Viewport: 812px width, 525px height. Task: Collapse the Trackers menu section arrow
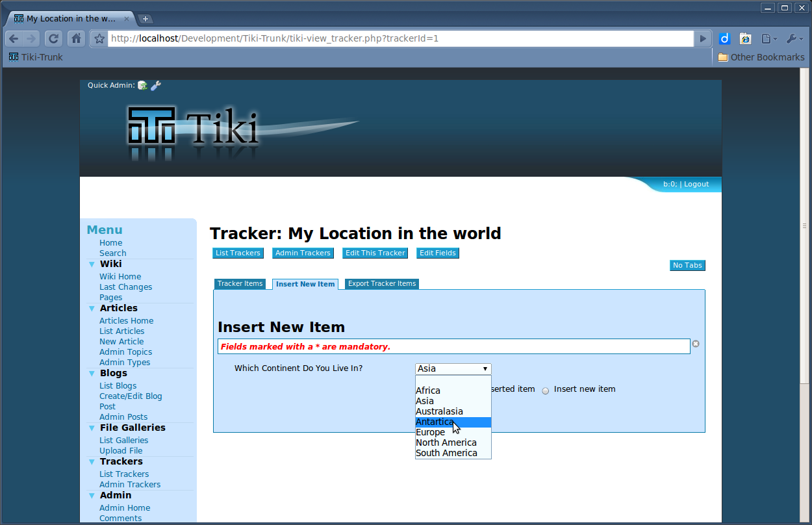point(92,461)
